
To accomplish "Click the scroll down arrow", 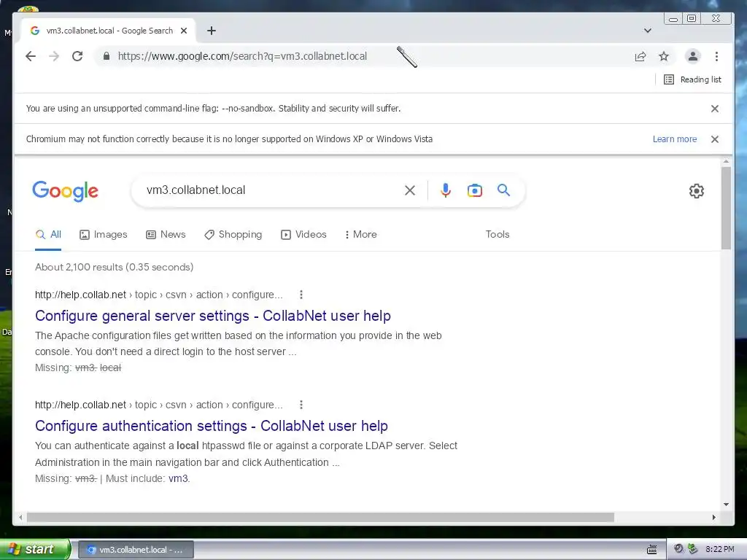I will click(x=726, y=505).
